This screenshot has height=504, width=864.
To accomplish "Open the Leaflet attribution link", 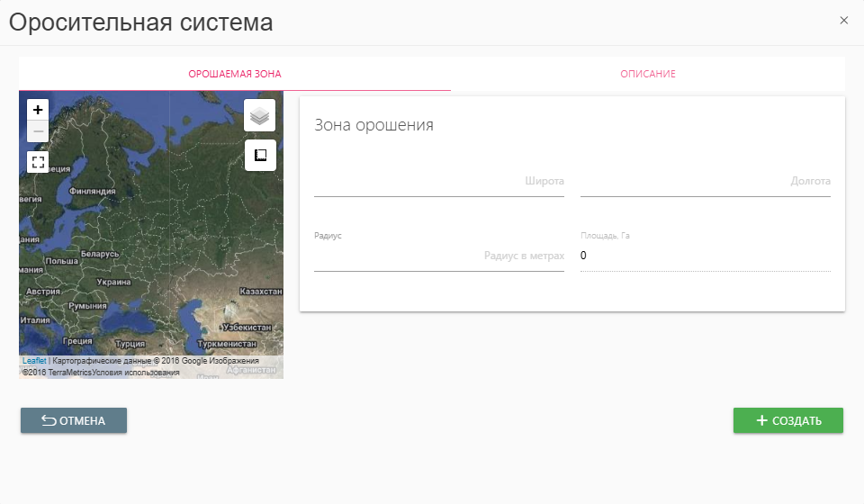I will [x=34, y=361].
